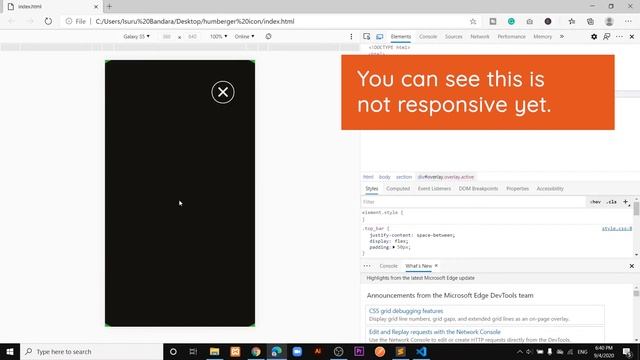The image size is (640, 360).
Task: Switch to the Memory tab
Action: (x=542, y=36)
